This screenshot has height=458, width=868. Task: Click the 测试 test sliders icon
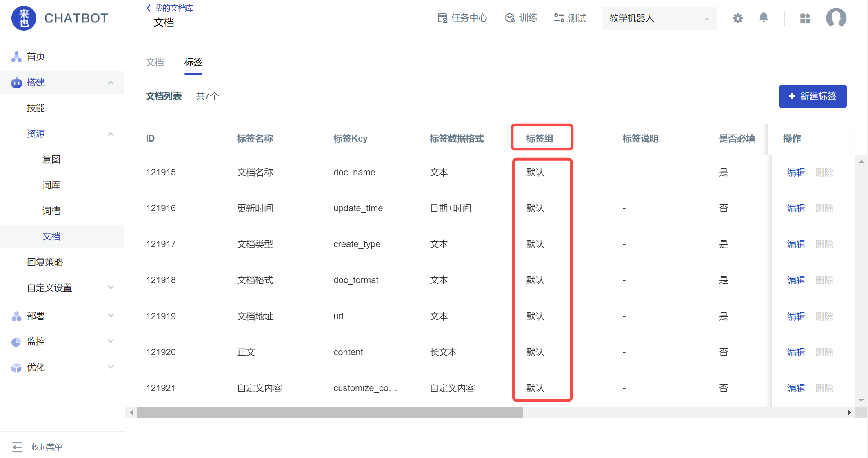click(559, 18)
